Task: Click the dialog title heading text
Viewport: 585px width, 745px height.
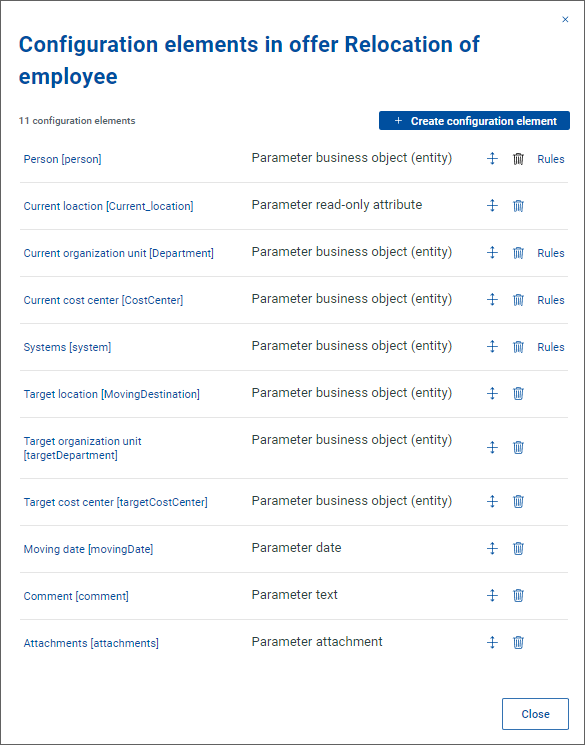Action: 249,60
